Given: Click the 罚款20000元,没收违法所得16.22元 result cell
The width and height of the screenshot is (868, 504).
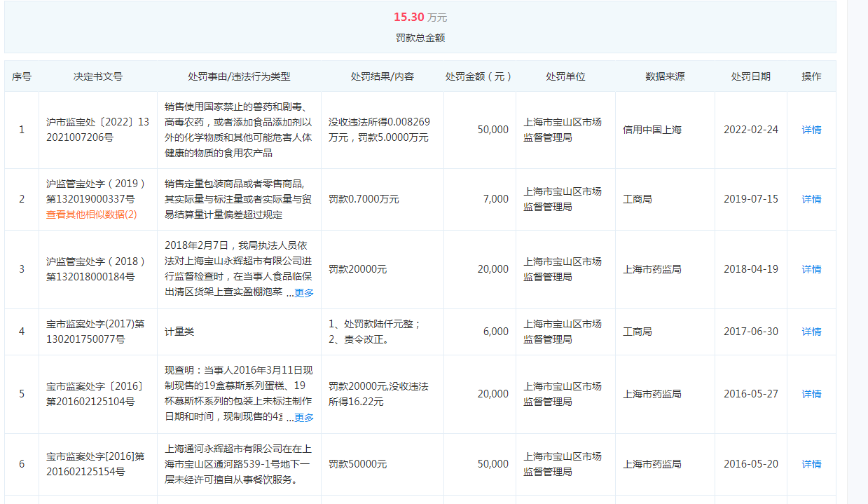Looking at the screenshot, I should click(x=378, y=394).
